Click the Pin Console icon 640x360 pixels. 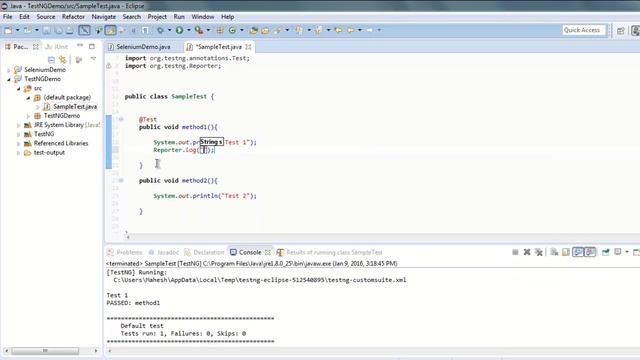(x=606, y=252)
